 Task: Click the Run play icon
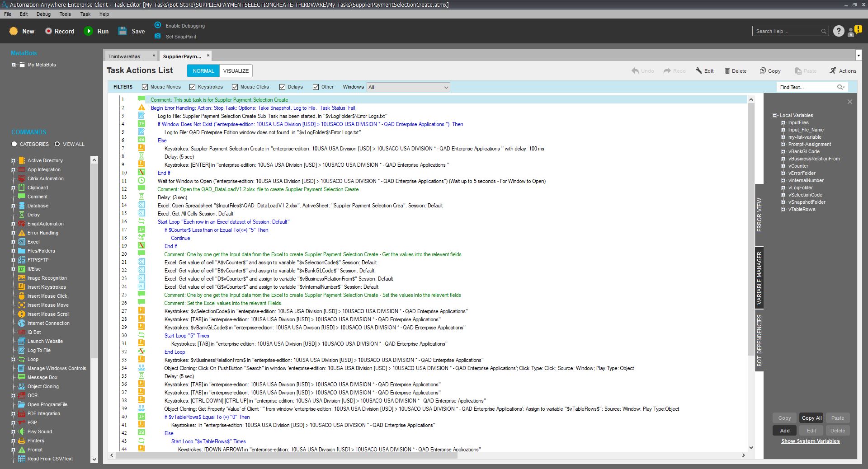coord(88,31)
